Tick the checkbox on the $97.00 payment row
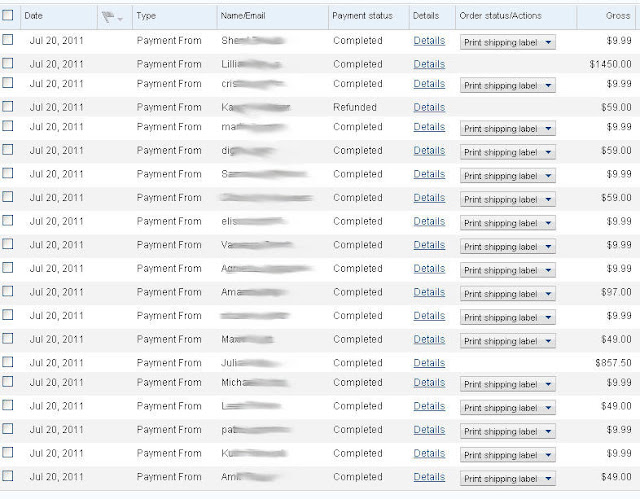Screen dimensions: 640x499 (x=7, y=291)
